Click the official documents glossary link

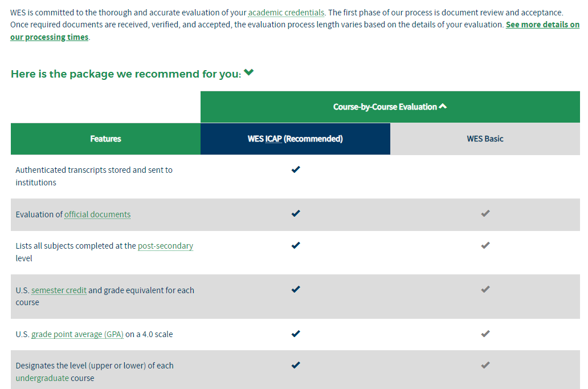tap(97, 214)
